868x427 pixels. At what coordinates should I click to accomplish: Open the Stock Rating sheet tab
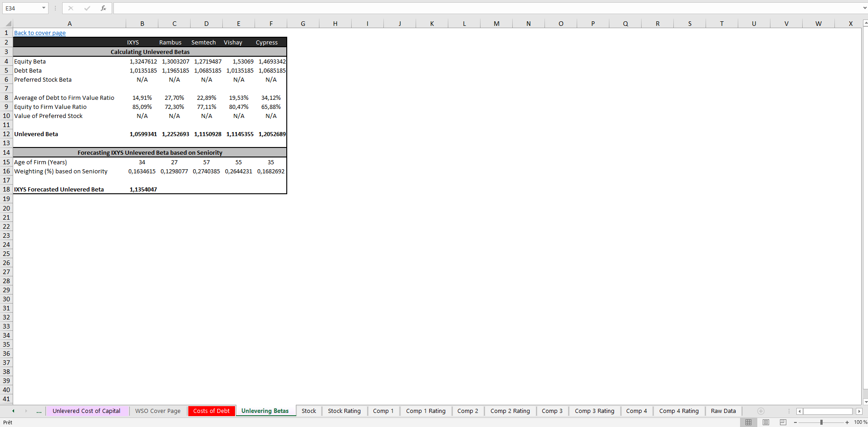[x=344, y=411]
